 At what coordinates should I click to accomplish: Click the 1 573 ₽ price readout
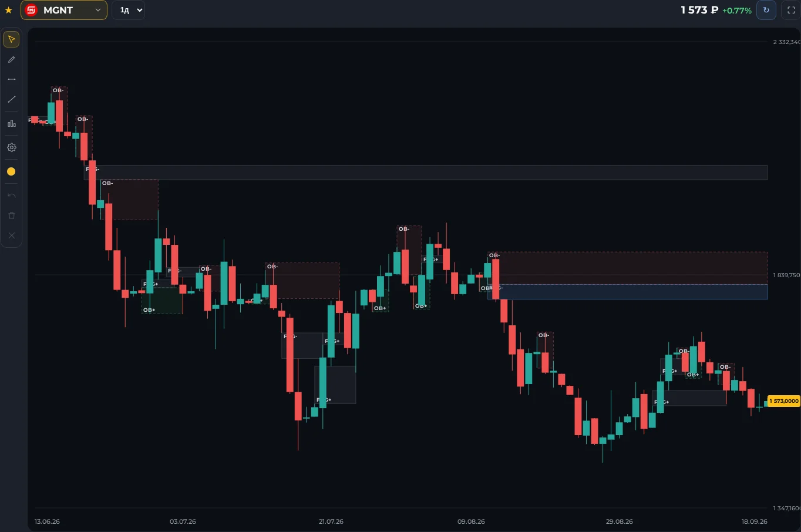point(699,10)
